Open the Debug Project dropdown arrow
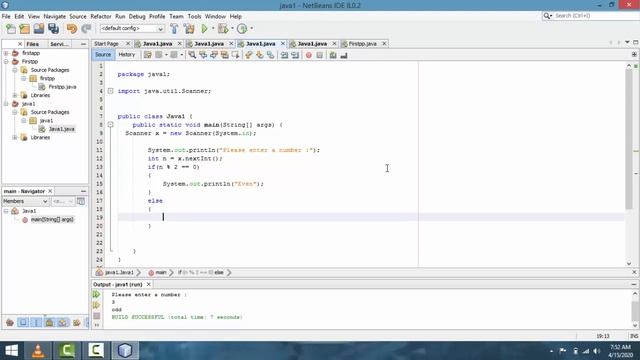 coord(232,29)
